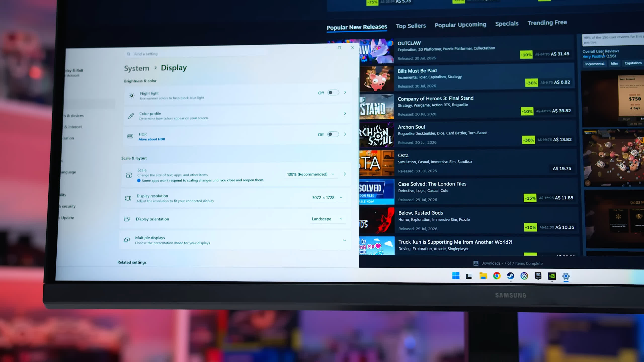
Task: Expand the Multiple displays section
Action: click(344, 240)
